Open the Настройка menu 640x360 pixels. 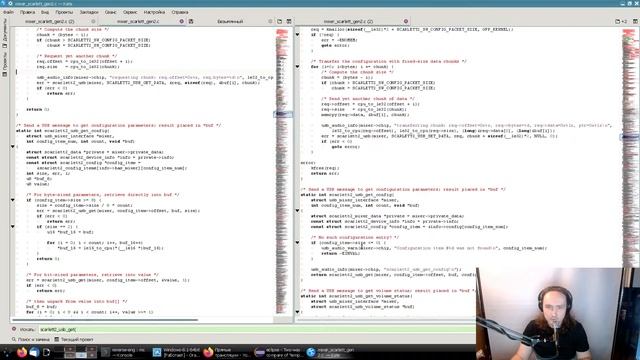154,12
